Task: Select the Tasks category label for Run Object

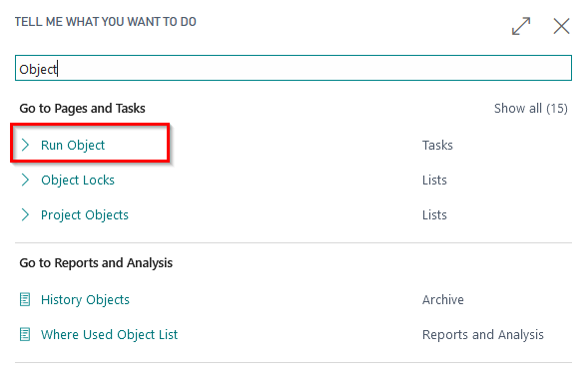Action: (437, 145)
